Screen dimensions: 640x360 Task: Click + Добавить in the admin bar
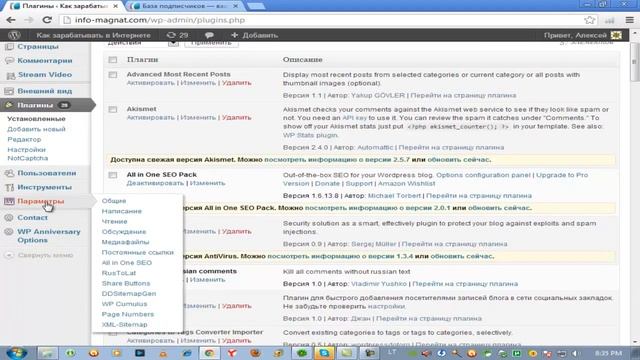pos(254,35)
